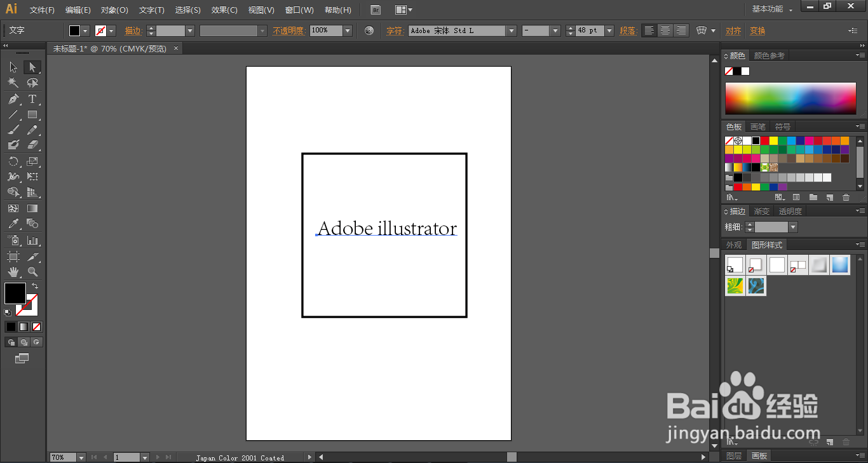This screenshot has height=463, width=868.
Task: Set paint mode to Color
Action: click(11, 326)
